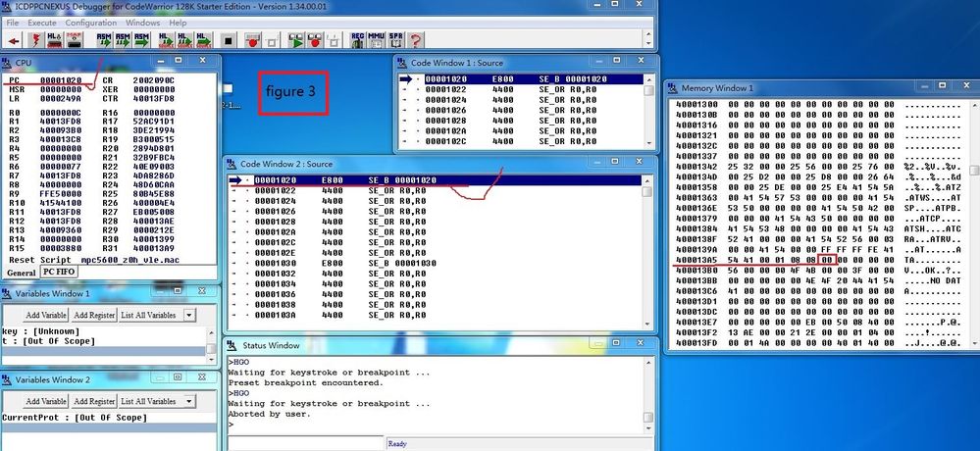Click the PGM flash programmer icon
The image size is (980, 451).
point(75,40)
